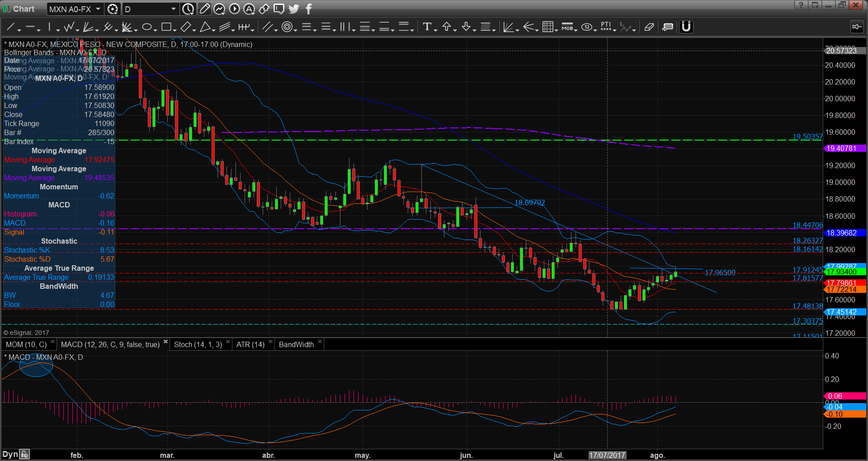868x461 pixels.
Task: Expand the trend line tool arrow
Action: coord(19,30)
